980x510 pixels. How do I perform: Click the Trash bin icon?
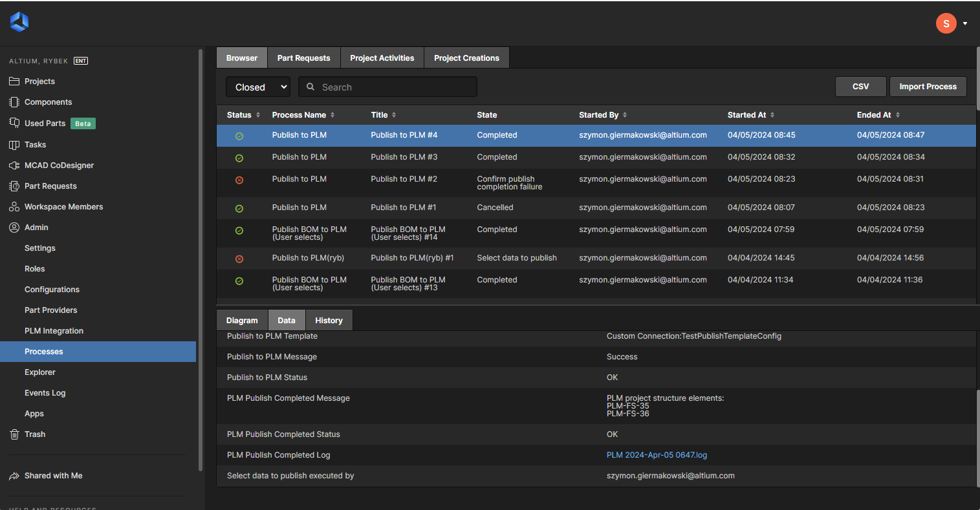[x=14, y=434]
